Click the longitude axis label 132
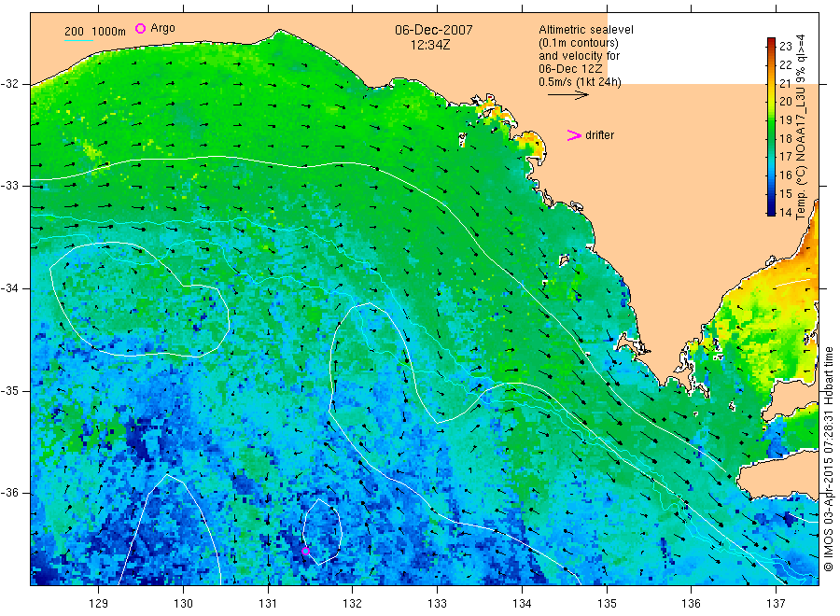Viewport: 840px width, 616px height. coord(353,604)
